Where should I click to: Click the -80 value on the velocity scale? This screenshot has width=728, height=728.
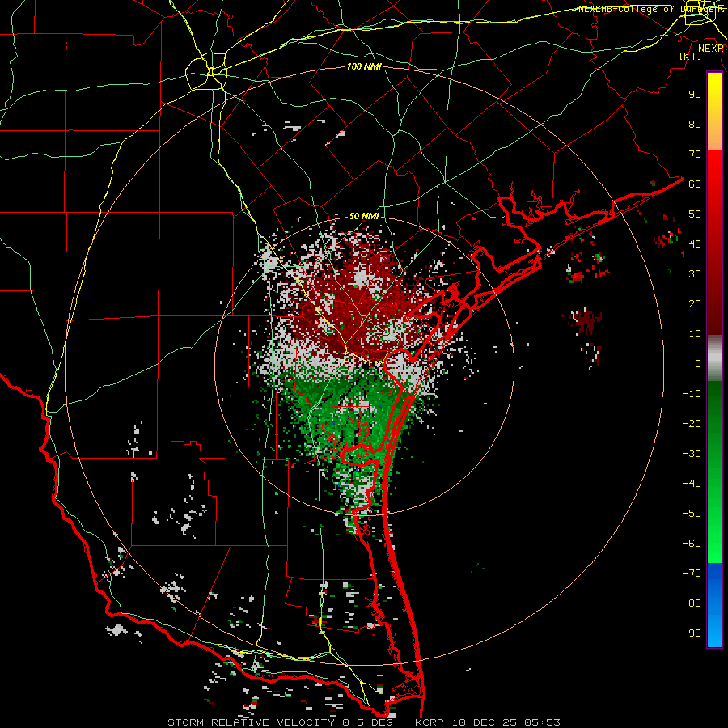(692, 603)
